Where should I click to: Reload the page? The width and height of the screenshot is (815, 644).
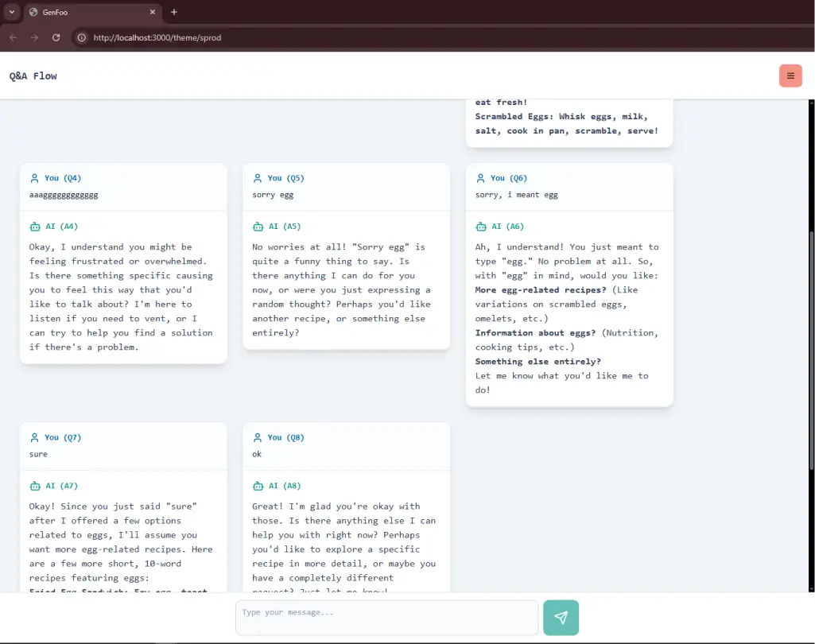56,37
